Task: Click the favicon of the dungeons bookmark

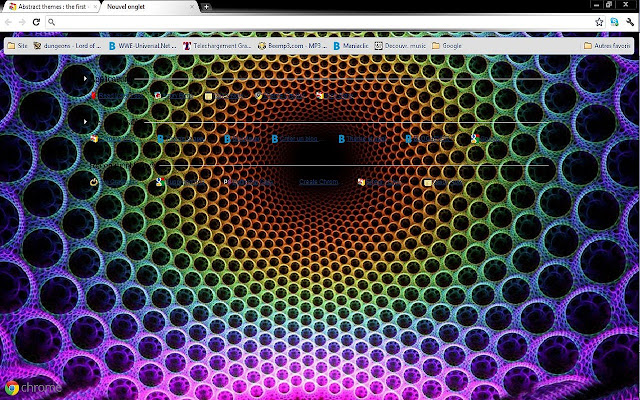Action: (x=37, y=46)
